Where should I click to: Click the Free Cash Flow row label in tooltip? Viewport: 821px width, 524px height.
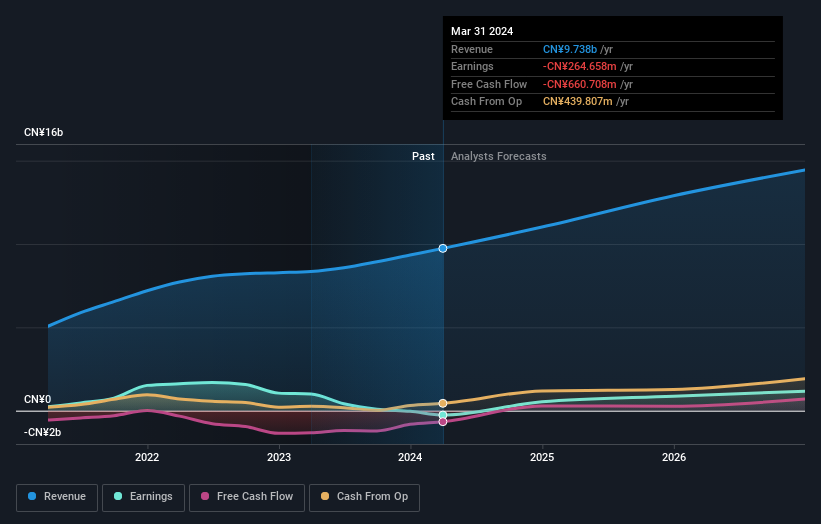pyautogui.click(x=489, y=84)
